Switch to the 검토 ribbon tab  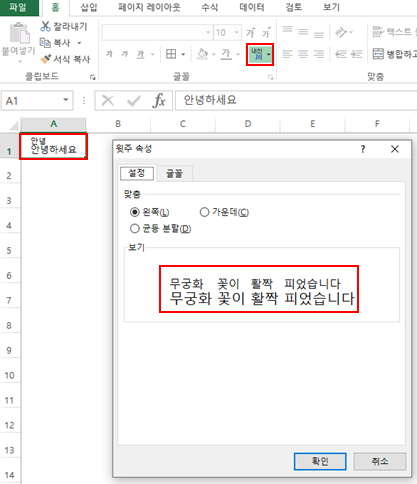click(294, 7)
